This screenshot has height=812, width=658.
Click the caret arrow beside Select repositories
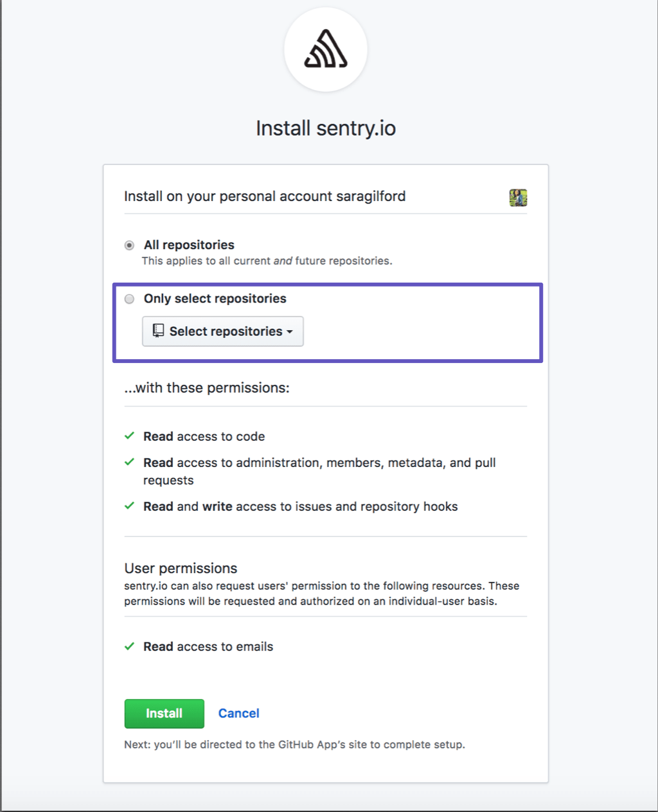coord(290,332)
